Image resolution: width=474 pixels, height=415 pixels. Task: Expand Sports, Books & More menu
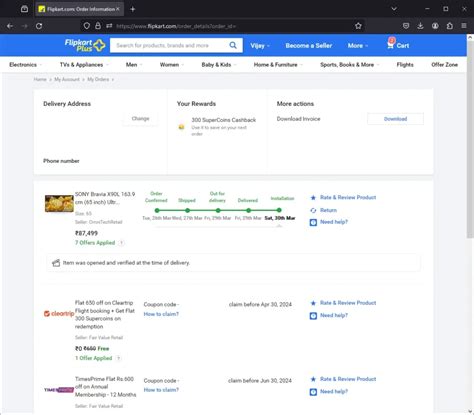point(349,65)
